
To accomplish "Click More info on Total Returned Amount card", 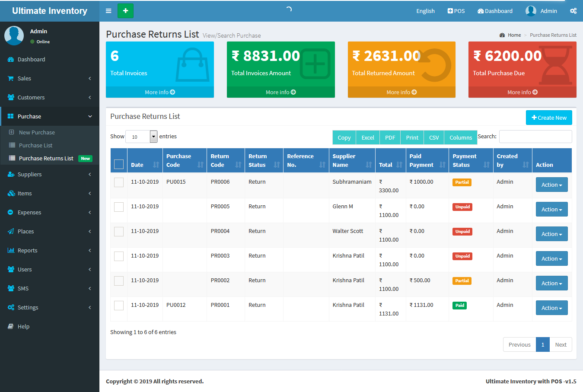I will point(401,92).
